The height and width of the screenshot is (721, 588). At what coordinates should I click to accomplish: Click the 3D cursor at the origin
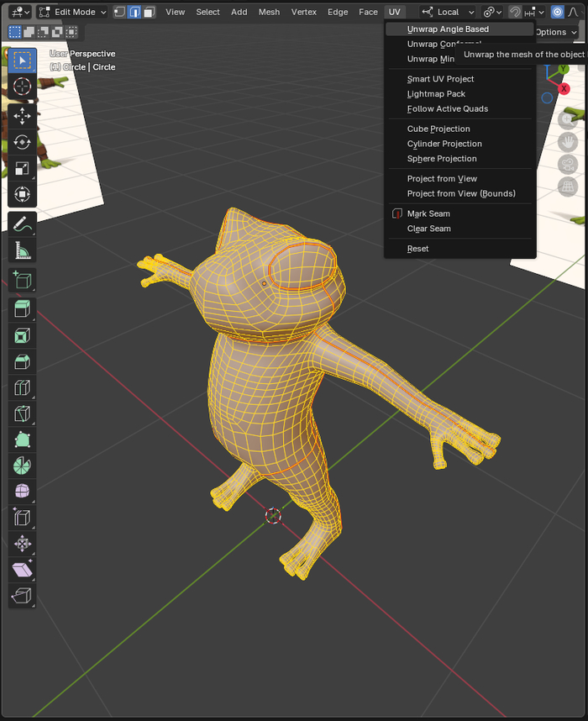click(x=273, y=515)
